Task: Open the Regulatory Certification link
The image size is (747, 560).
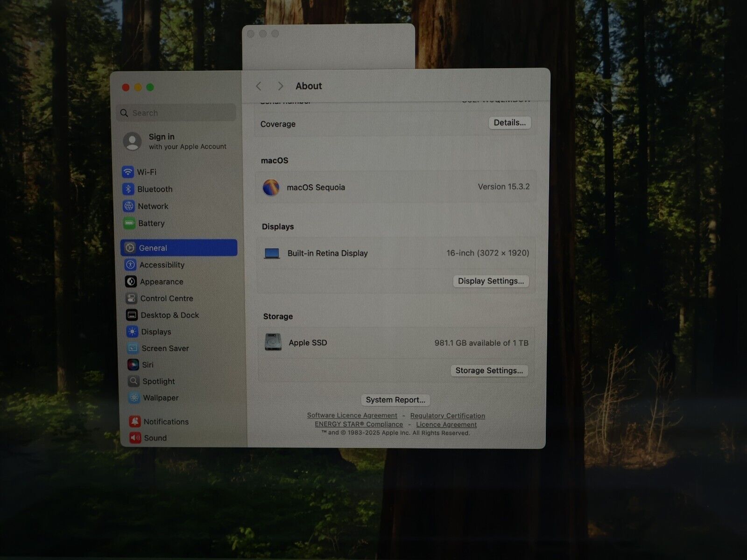Action: click(447, 416)
